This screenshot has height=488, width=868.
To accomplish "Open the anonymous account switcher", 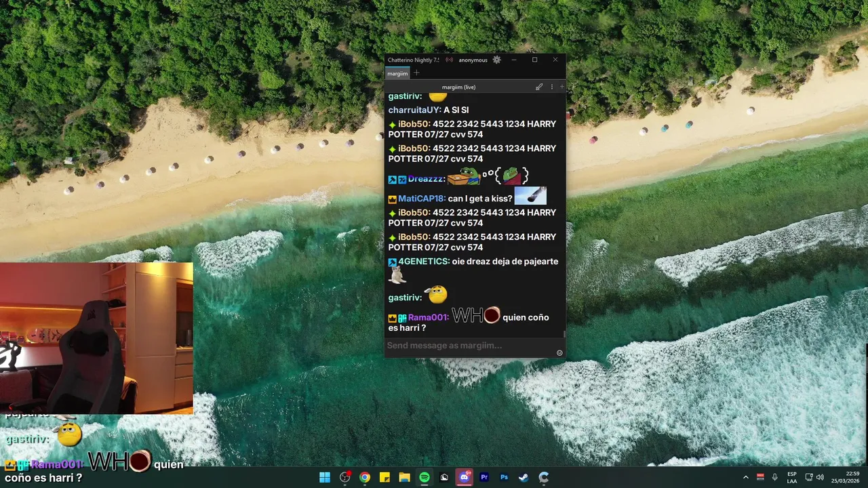I will click(473, 60).
